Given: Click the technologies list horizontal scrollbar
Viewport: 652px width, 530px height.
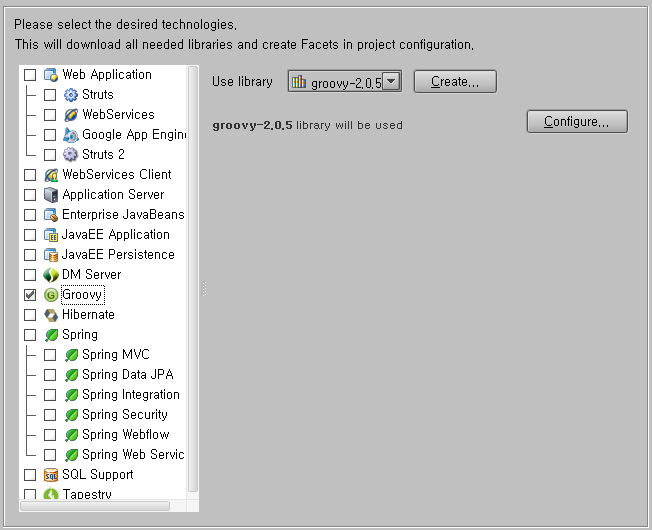Looking at the screenshot, I should coord(95,506).
